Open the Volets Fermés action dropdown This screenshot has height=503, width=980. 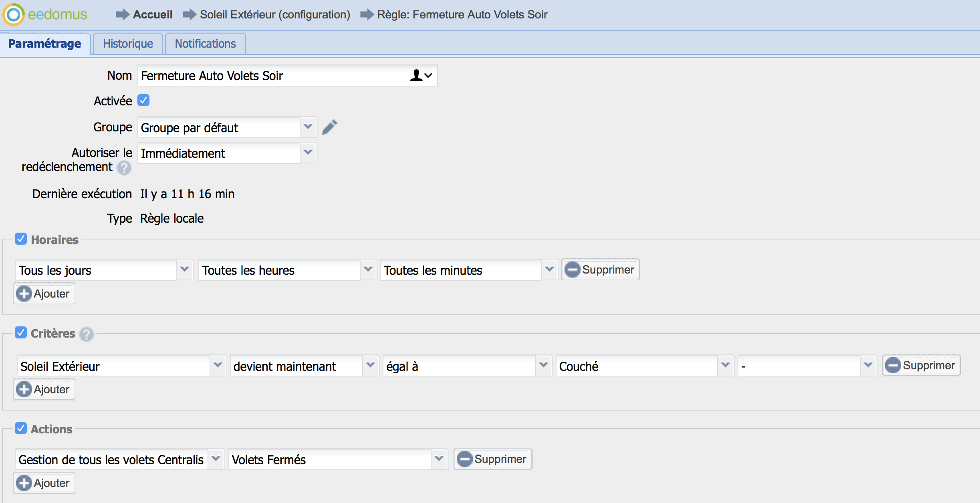point(439,459)
